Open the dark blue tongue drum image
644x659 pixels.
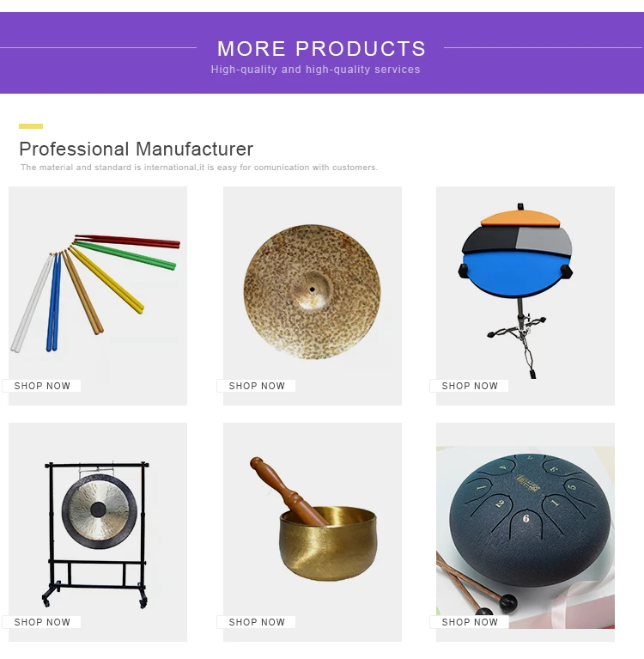tap(526, 532)
